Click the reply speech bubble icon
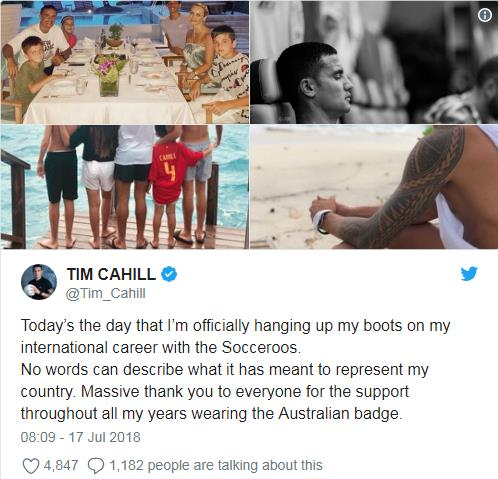This screenshot has height=479, width=498. coord(96,466)
